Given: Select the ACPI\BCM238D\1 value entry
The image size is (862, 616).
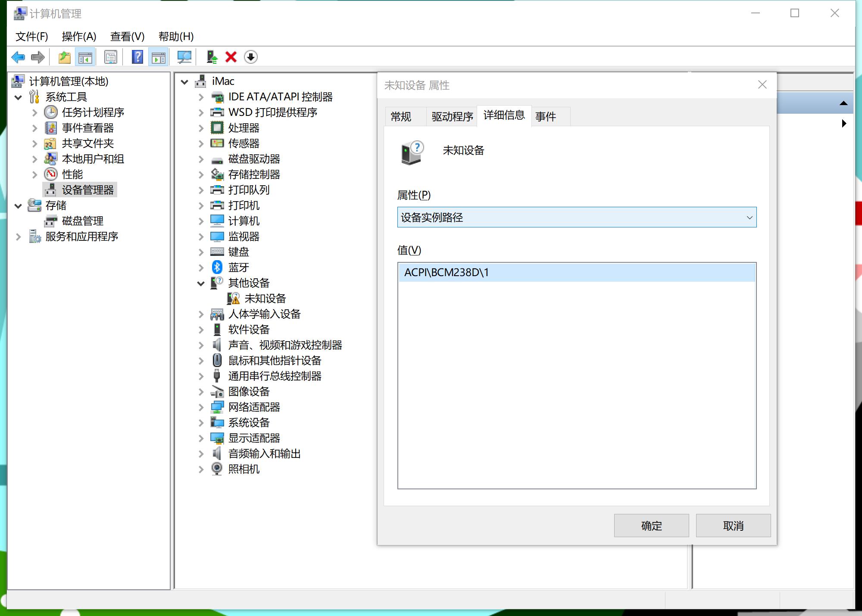Looking at the screenshot, I should coord(447,272).
